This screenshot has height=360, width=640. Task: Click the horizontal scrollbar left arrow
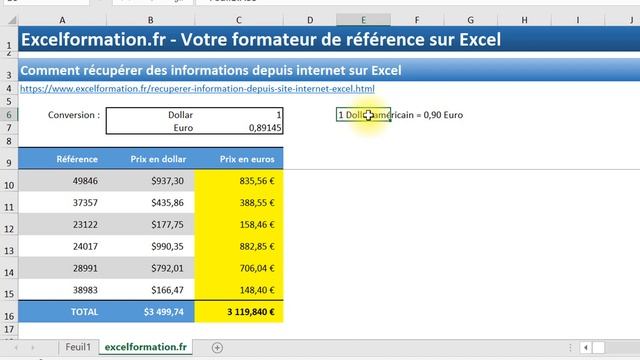pyautogui.click(x=586, y=348)
